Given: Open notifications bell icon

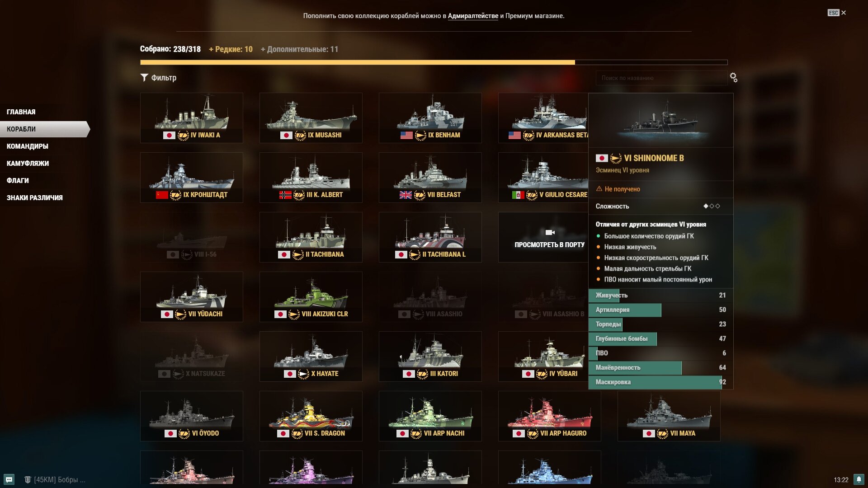Looking at the screenshot, I should coord(859,479).
